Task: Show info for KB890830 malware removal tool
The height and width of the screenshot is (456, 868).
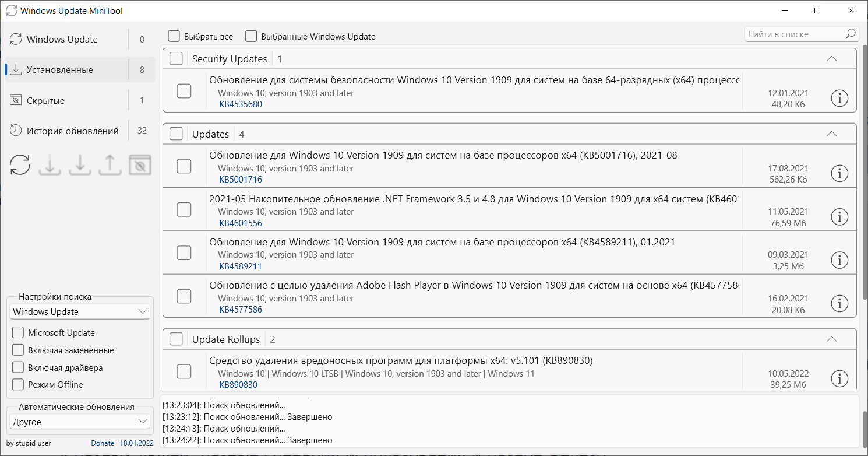Action: pos(839,378)
